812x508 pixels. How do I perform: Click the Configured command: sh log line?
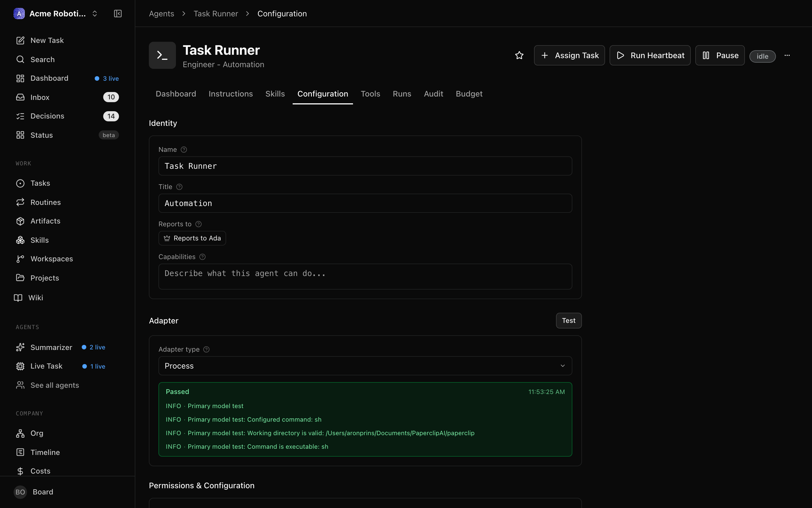(x=244, y=420)
